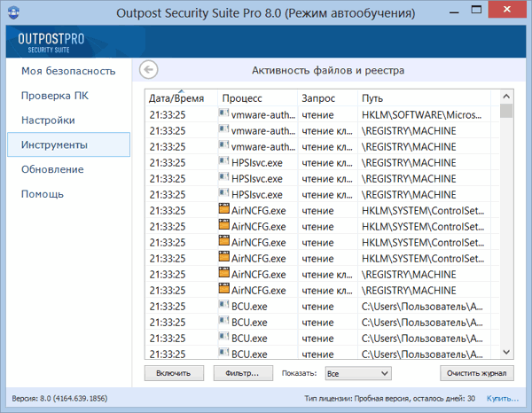Click the last AirNCFG.exe row icon

(223, 290)
